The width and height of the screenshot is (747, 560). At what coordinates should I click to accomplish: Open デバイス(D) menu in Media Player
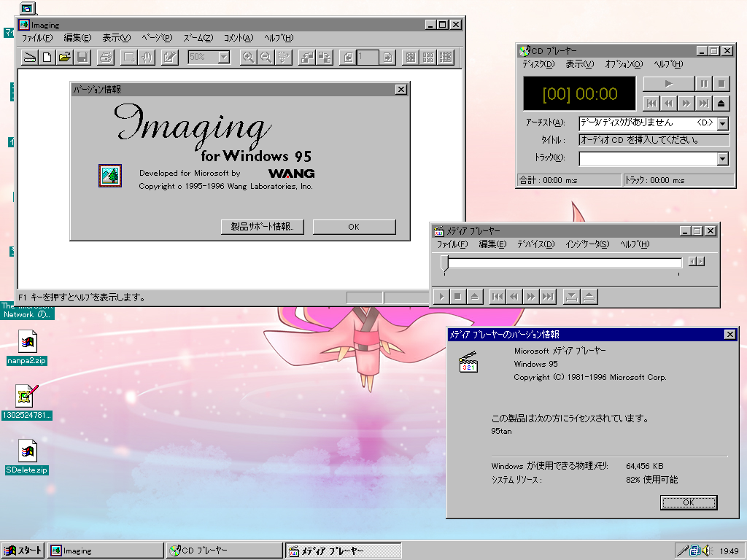coord(536,244)
